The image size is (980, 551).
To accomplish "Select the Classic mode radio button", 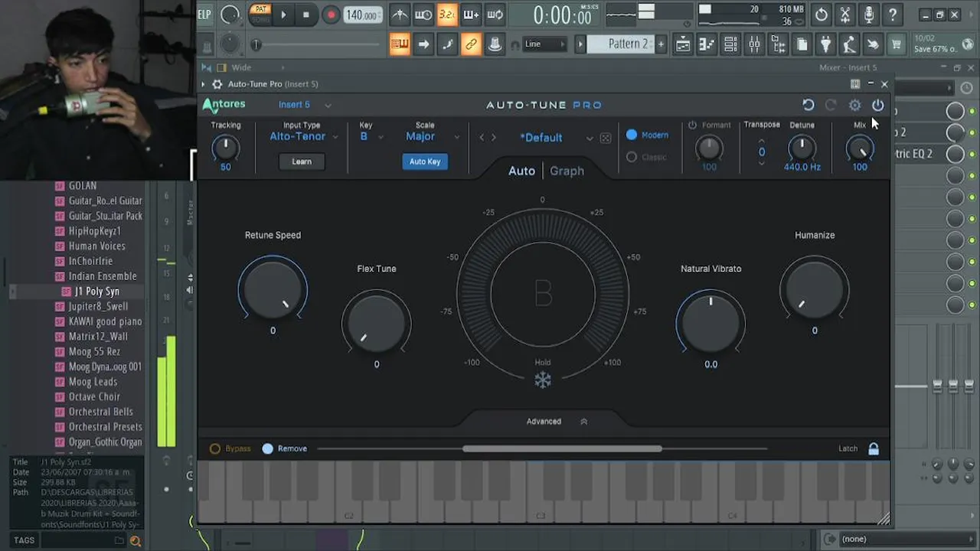I will (632, 157).
